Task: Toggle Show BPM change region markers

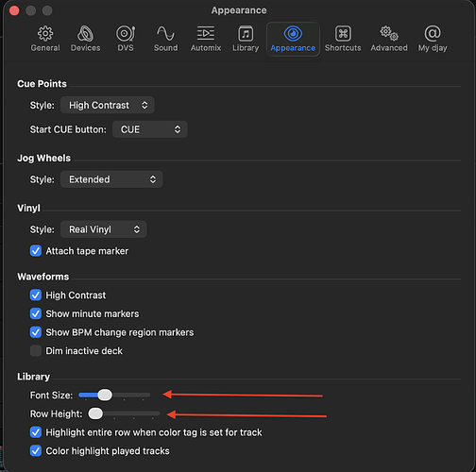Action: 36,332
